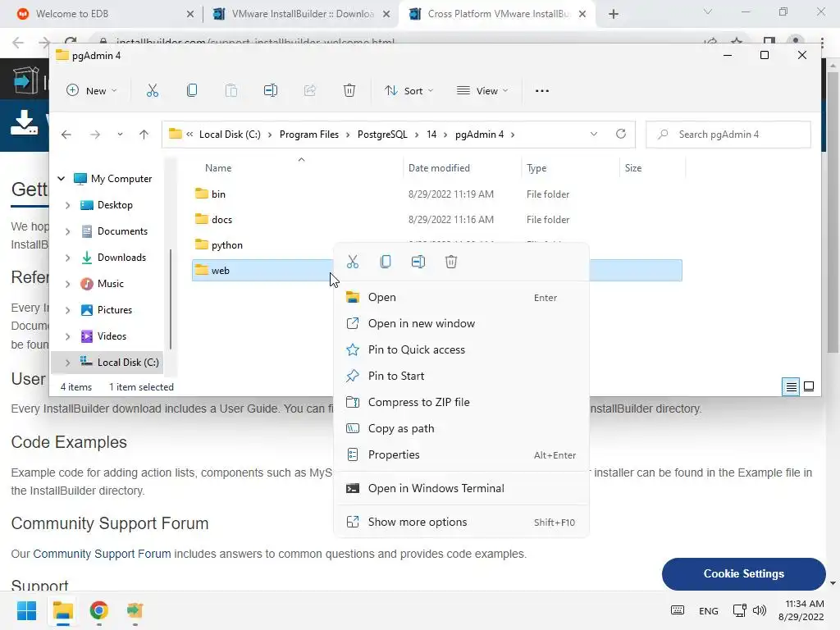This screenshot has height=630, width=840.
Task: Click Chrome taskbar icon
Action: pos(98,610)
